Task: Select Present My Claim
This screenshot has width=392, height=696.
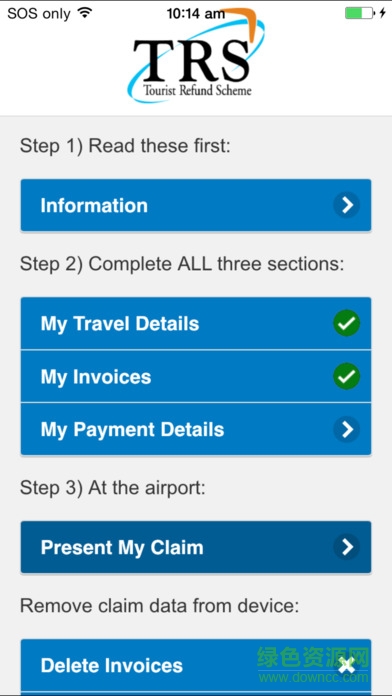Action: click(196, 547)
